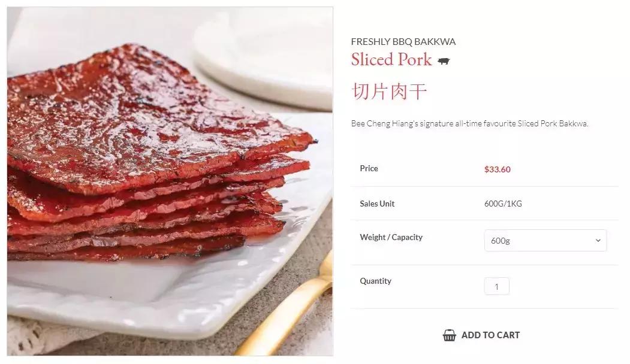Click the sliced pork product photo

tap(168, 180)
